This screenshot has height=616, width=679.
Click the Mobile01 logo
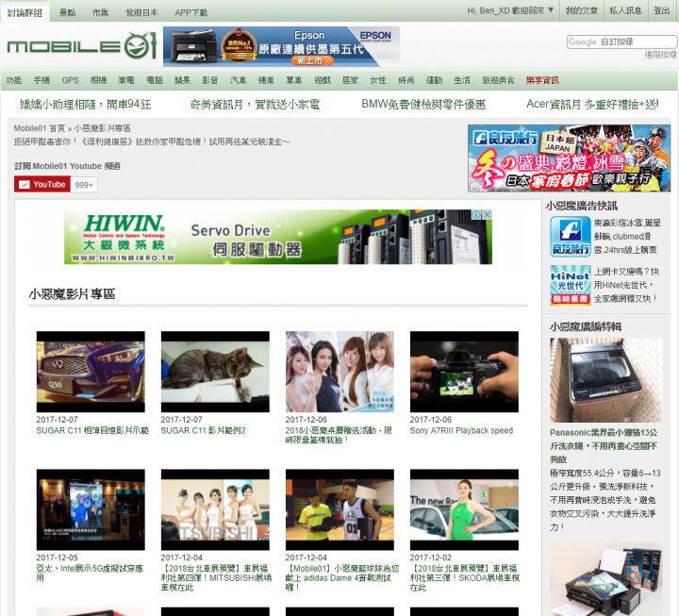coord(81,46)
